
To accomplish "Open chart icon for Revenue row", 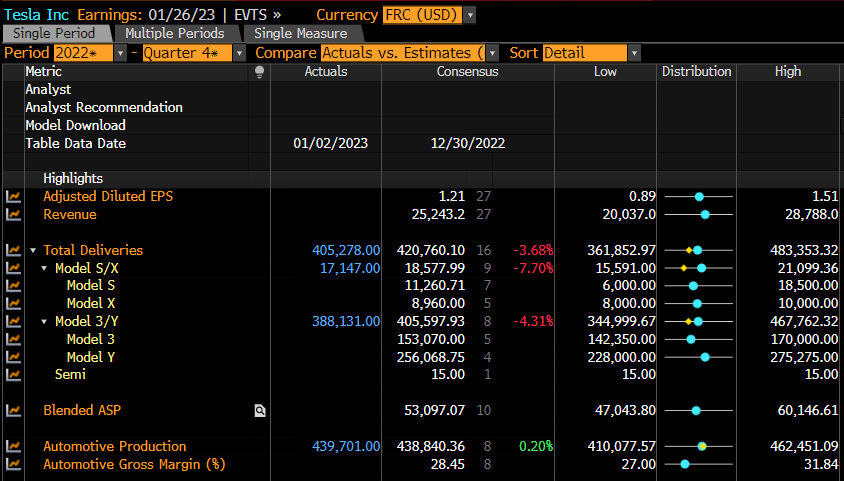I will coord(13,215).
